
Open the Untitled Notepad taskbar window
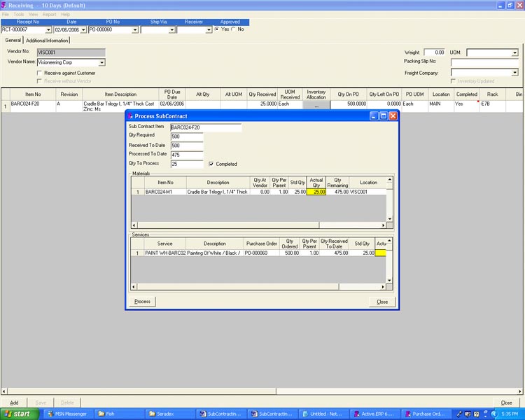(325, 414)
